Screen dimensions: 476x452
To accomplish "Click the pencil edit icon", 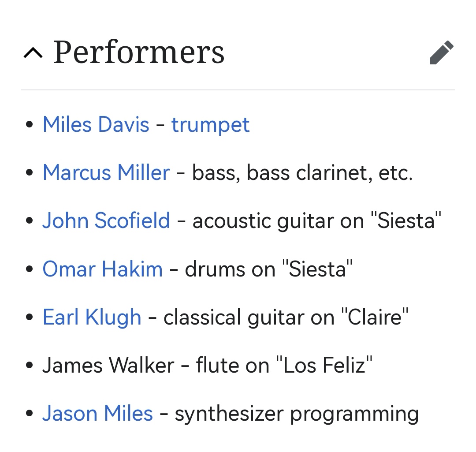I will (x=441, y=53).
